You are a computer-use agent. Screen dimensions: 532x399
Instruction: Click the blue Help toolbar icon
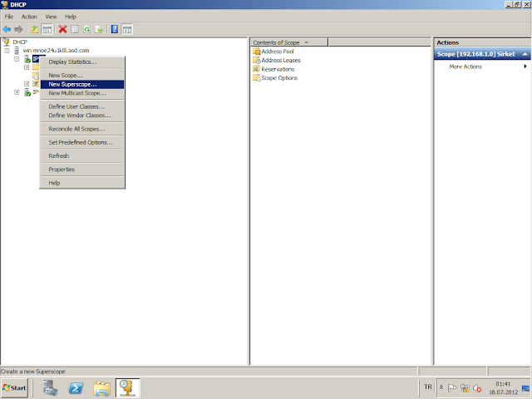(115, 29)
